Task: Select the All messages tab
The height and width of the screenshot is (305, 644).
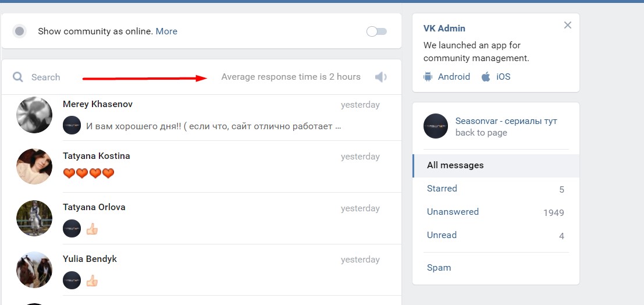Action: coord(496,166)
